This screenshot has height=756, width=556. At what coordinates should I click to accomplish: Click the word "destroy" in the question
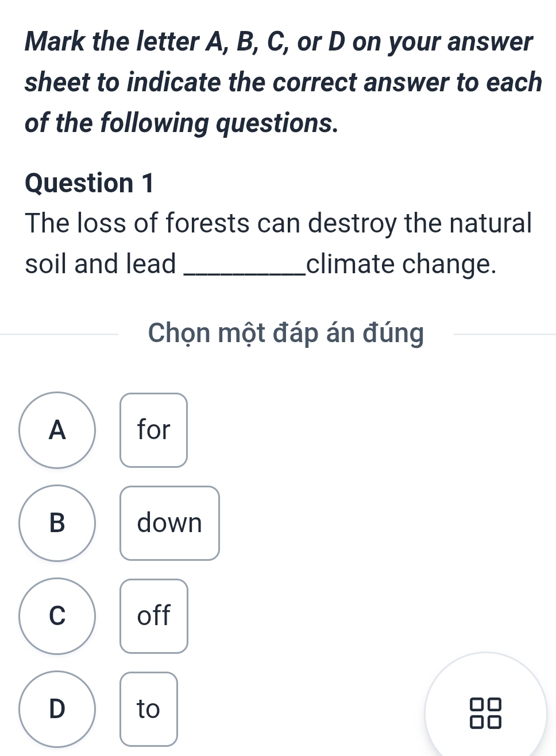352,223
